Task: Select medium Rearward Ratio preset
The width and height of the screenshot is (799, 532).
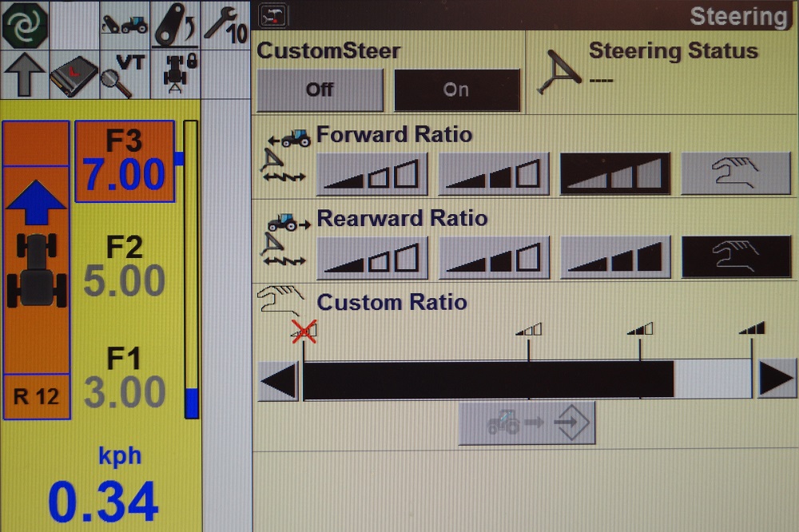Action: [x=494, y=258]
